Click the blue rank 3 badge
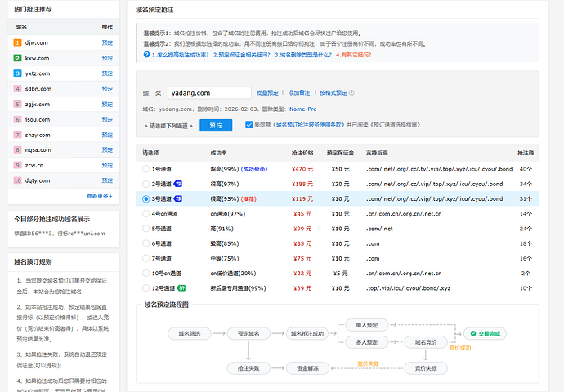Screen dimensions: 564x392 coord(17,73)
